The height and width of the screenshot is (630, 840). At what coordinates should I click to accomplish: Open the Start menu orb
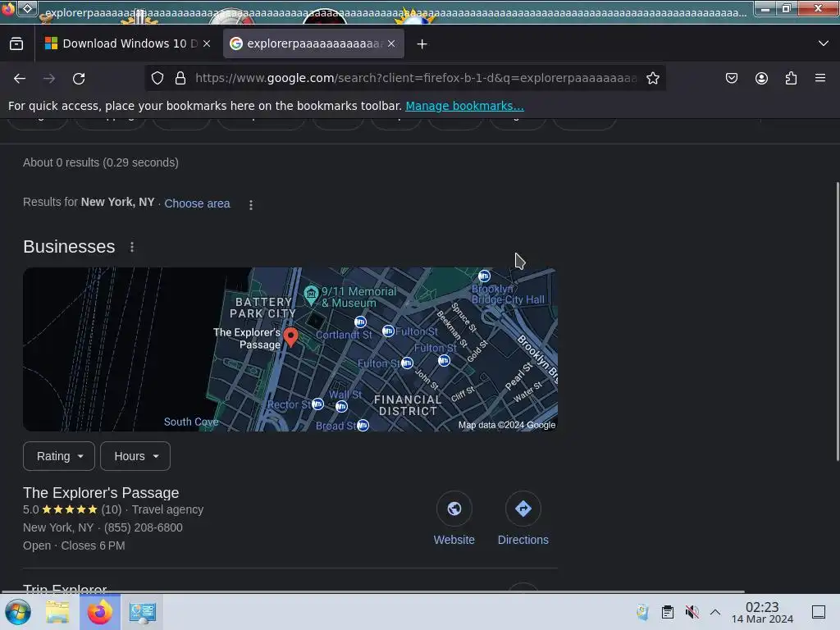18,612
